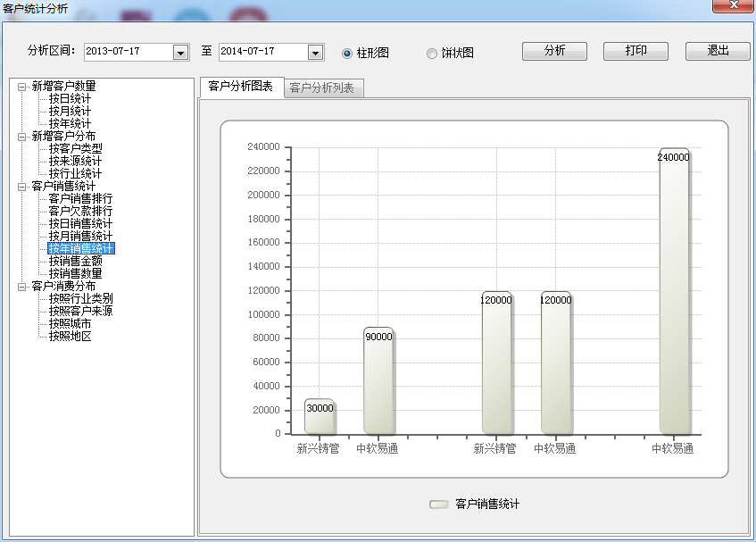This screenshot has width=756, height=542.
Task: Open the start date dropdown 2013-07-17
Action: click(x=181, y=53)
